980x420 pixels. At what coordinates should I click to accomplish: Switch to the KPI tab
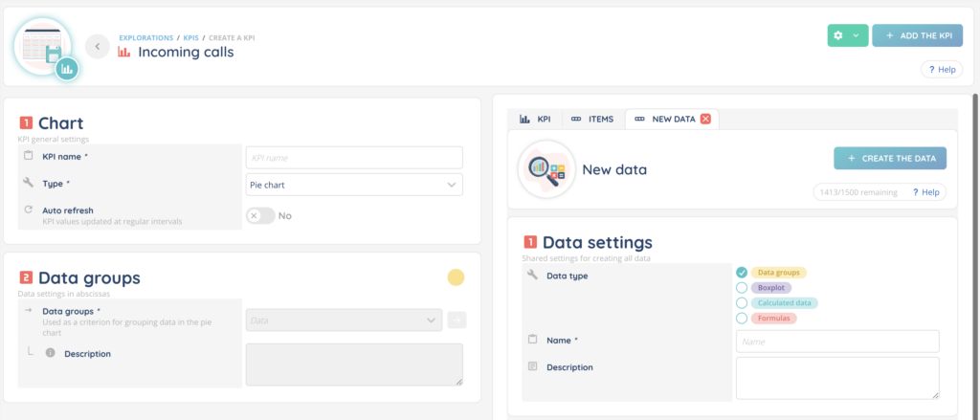click(535, 119)
